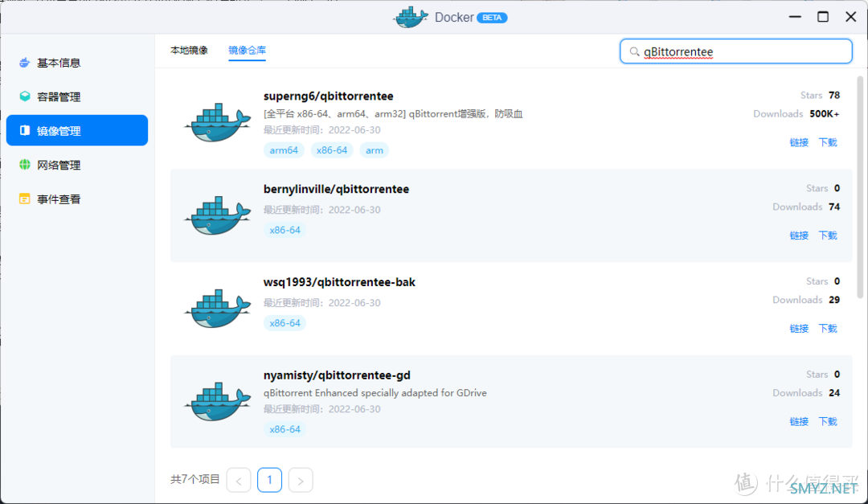Click the 500K+ downloads value
Screen dimensions: 868x504
[x=825, y=113]
